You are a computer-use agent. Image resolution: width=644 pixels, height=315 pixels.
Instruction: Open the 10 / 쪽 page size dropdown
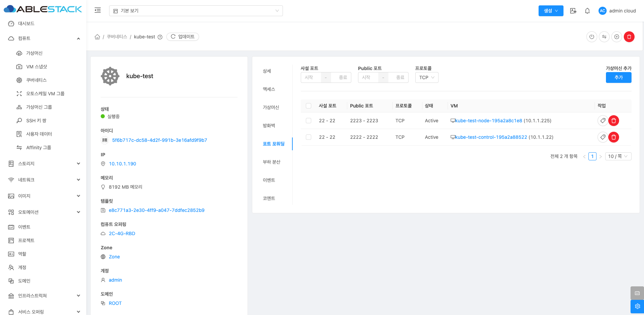coord(618,156)
